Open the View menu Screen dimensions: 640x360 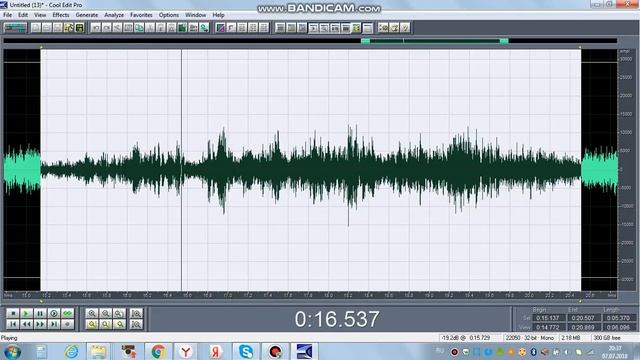(x=40, y=15)
